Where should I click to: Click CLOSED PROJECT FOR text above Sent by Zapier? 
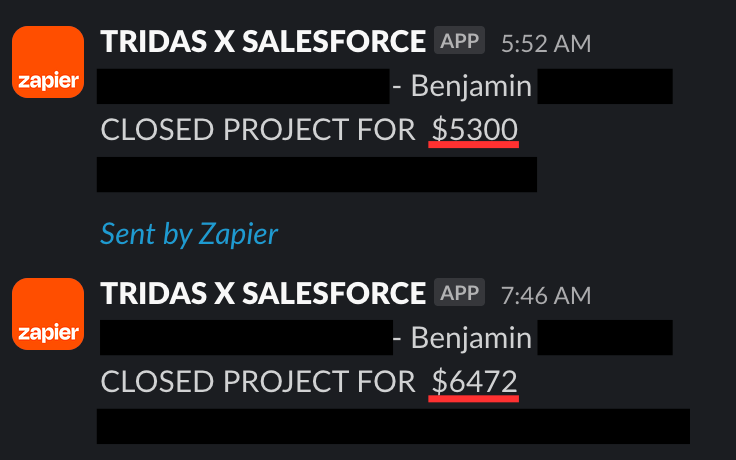258,130
